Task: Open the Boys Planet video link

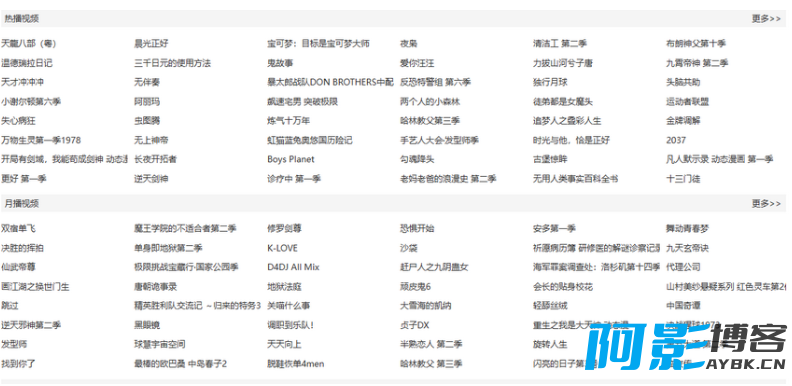Action: click(291, 159)
